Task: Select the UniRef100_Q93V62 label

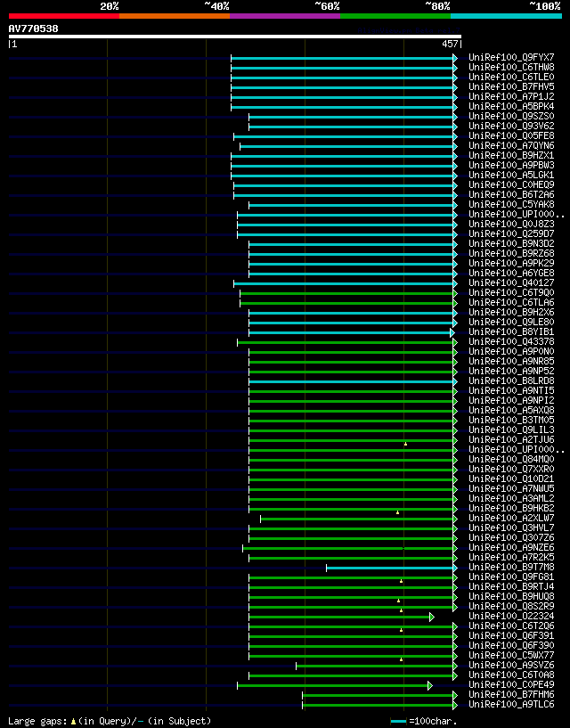Action: (511, 126)
